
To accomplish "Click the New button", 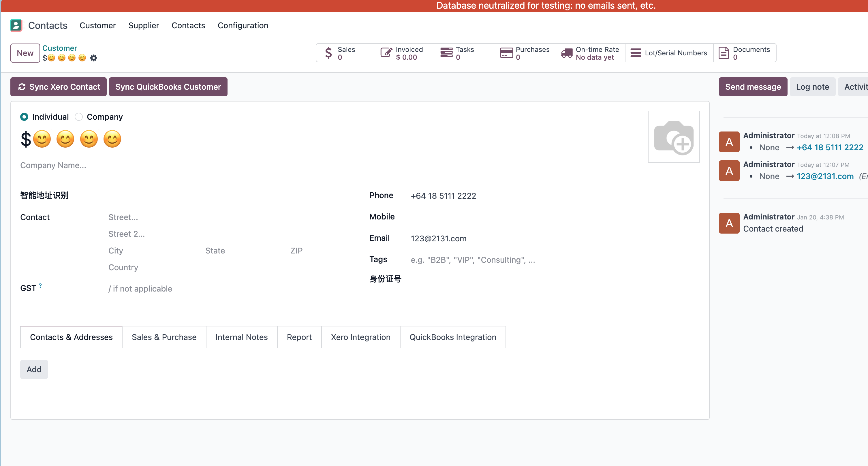I will (x=25, y=53).
